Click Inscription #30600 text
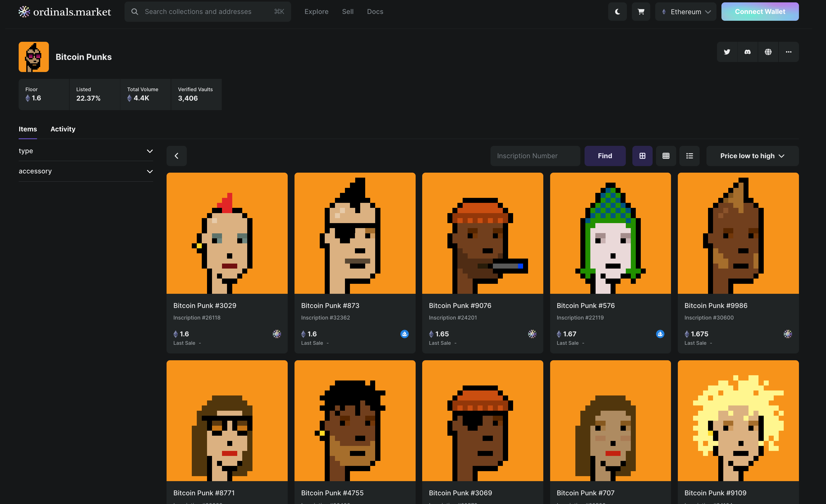The image size is (826, 504). (x=709, y=317)
